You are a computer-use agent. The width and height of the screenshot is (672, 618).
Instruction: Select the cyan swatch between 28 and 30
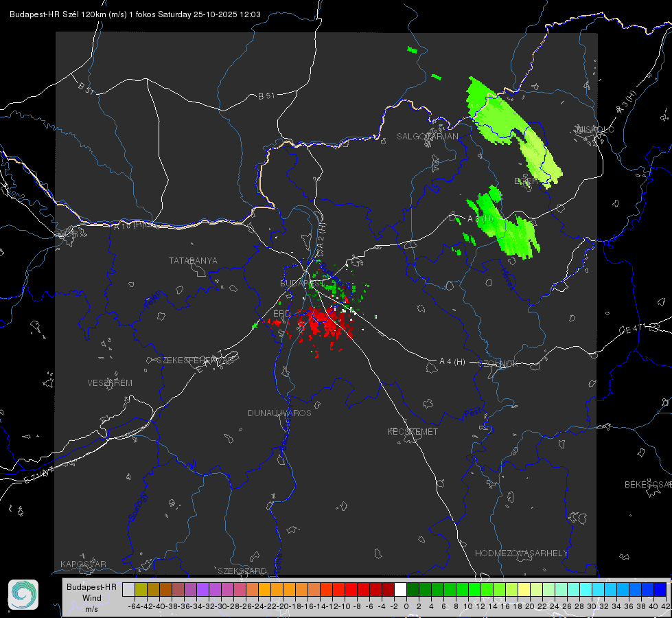click(586, 589)
